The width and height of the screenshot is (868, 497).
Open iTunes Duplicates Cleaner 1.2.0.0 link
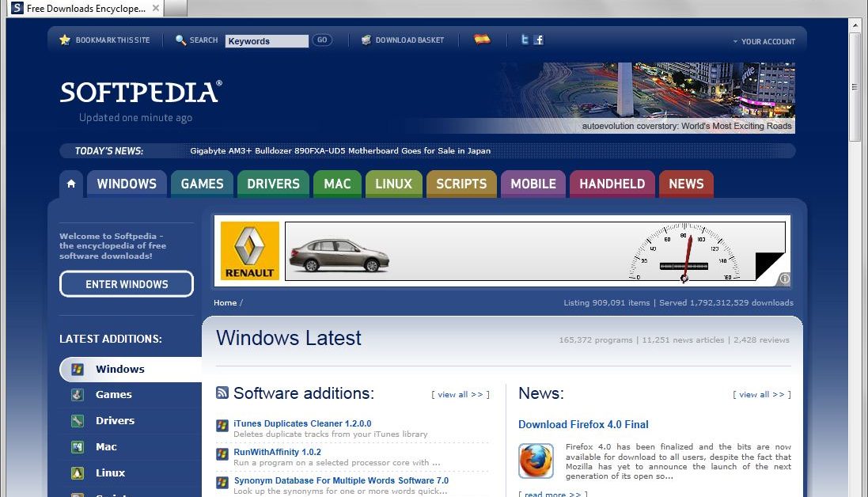(302, 423)
